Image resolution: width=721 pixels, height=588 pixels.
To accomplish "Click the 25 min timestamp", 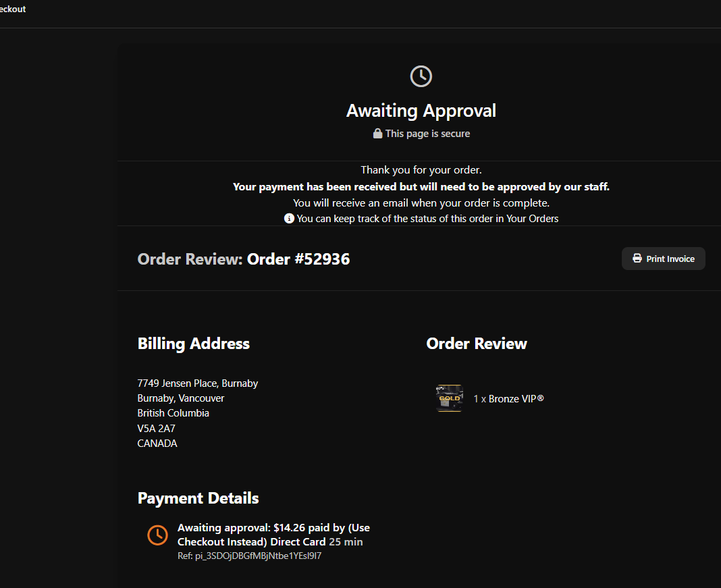I will pos(346,542).
